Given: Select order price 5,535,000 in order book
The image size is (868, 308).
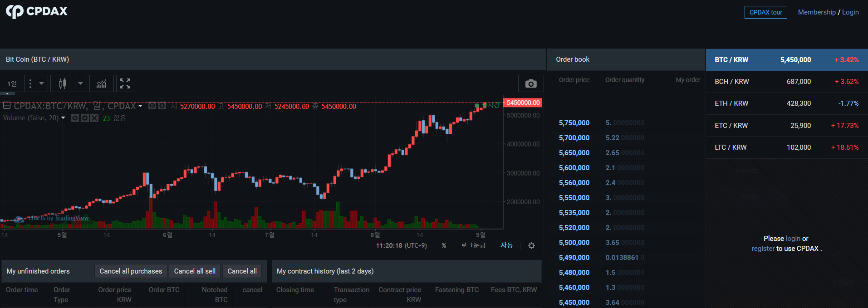Looking at the screenshot, I should (x=574, y=213).
